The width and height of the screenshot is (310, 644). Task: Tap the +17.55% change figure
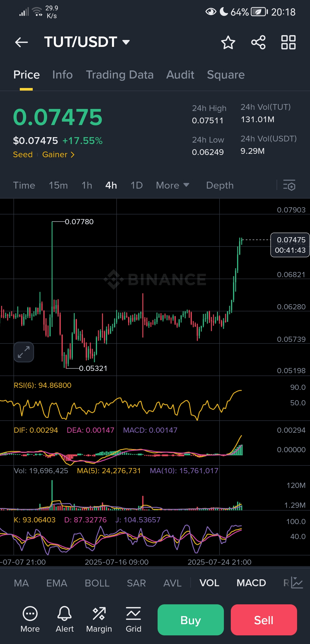pos(82,141)
